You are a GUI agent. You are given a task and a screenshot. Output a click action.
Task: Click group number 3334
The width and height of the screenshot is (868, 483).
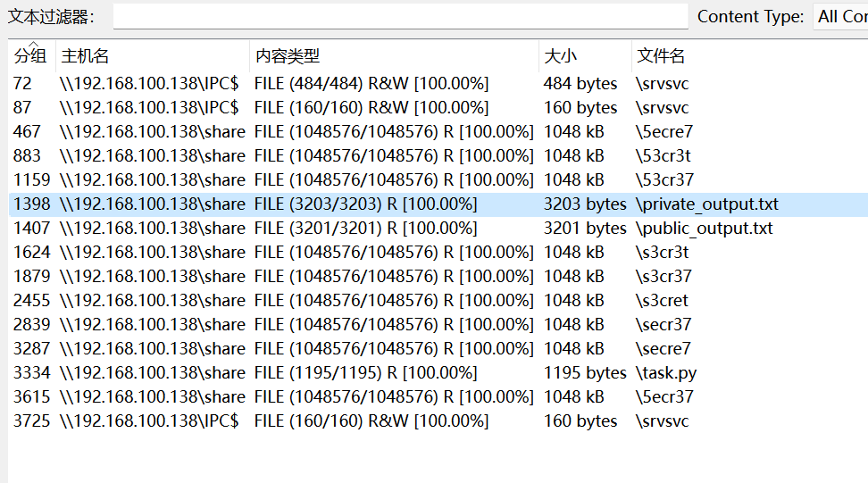tap(31, 373)
